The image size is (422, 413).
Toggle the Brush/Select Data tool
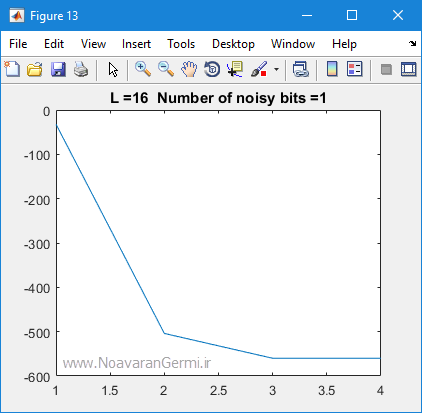coord(259,69)
